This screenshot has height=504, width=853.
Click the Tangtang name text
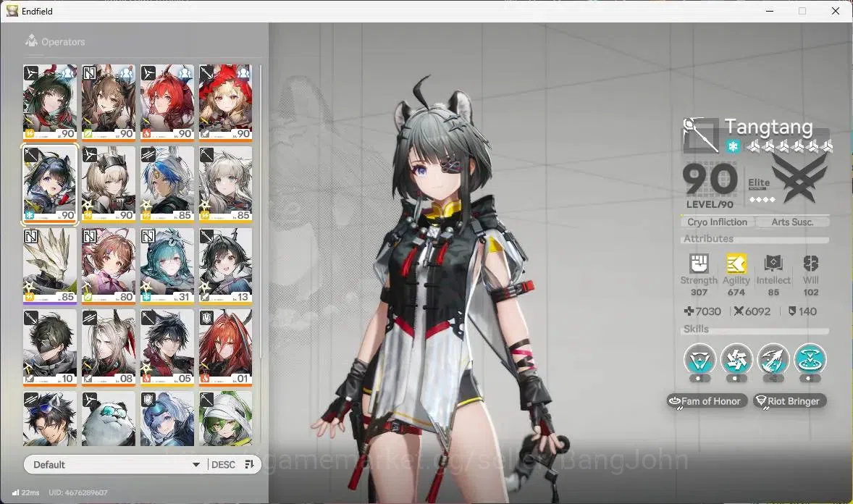[768, 127]
